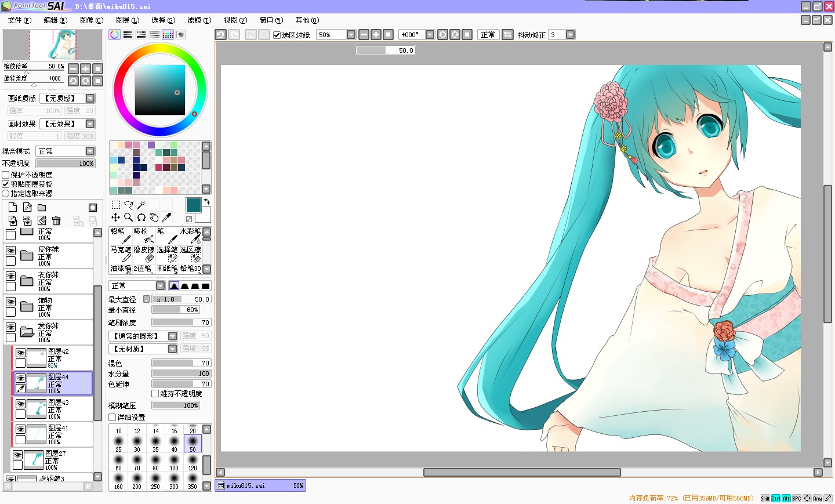Choose the move layer tool

(115, 217)
